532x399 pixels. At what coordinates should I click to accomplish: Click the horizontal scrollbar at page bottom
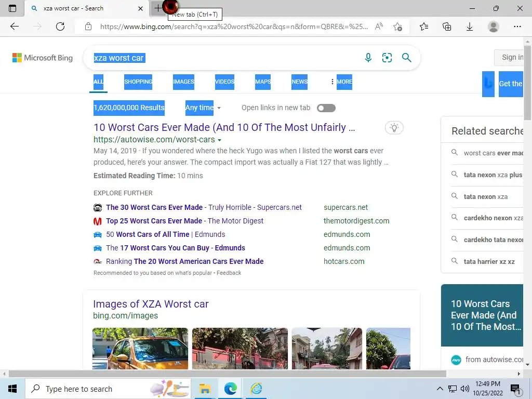coord(228,374)
